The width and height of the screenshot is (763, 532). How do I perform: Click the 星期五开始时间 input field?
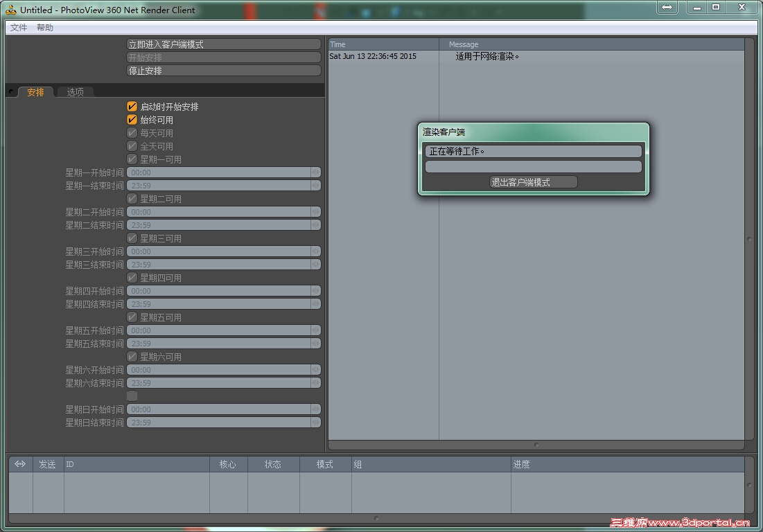pos(219,330)
